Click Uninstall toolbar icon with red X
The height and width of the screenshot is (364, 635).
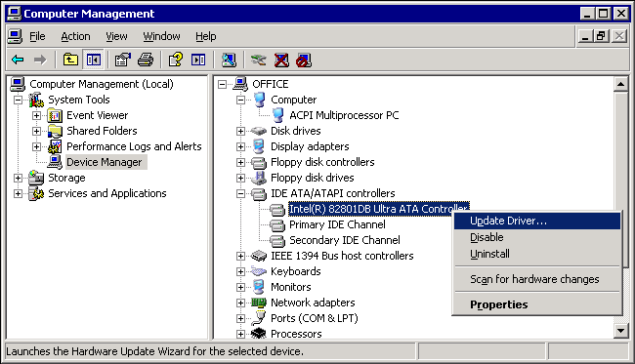pyautogui.click(x=281, y=60)
